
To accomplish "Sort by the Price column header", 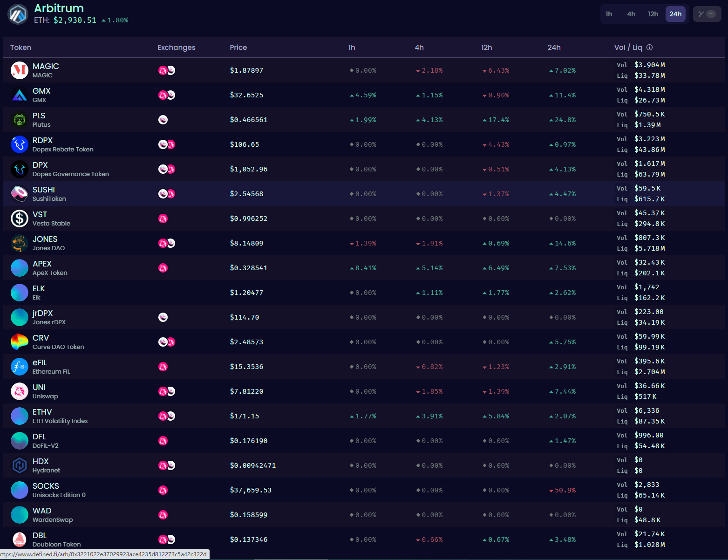I will point(238,47).
